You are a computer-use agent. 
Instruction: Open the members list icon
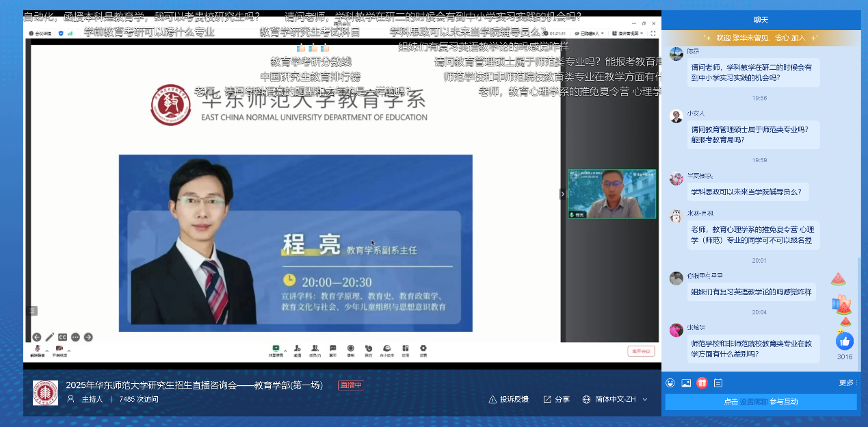tap(315, 348)
